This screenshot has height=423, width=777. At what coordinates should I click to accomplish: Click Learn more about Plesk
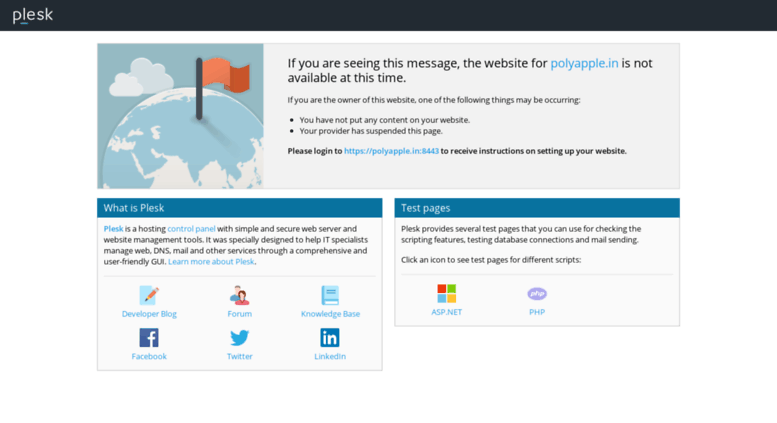click(x=211, y=262)
